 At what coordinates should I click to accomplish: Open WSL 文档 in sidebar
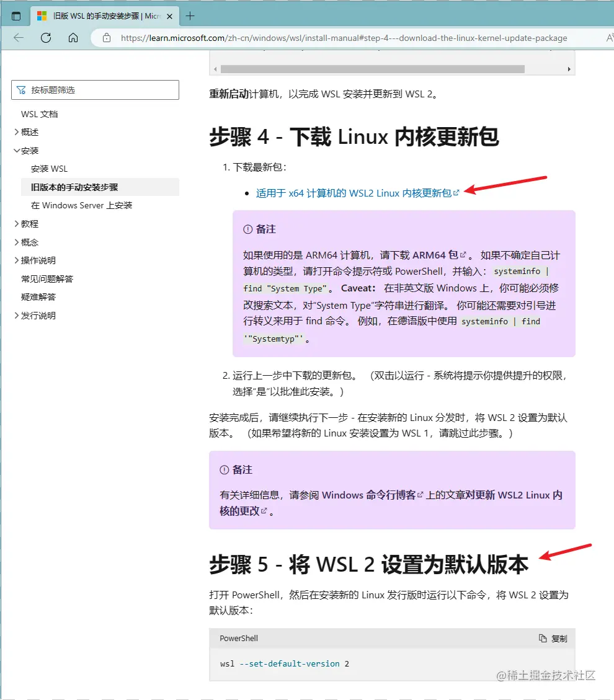[39, 114]
